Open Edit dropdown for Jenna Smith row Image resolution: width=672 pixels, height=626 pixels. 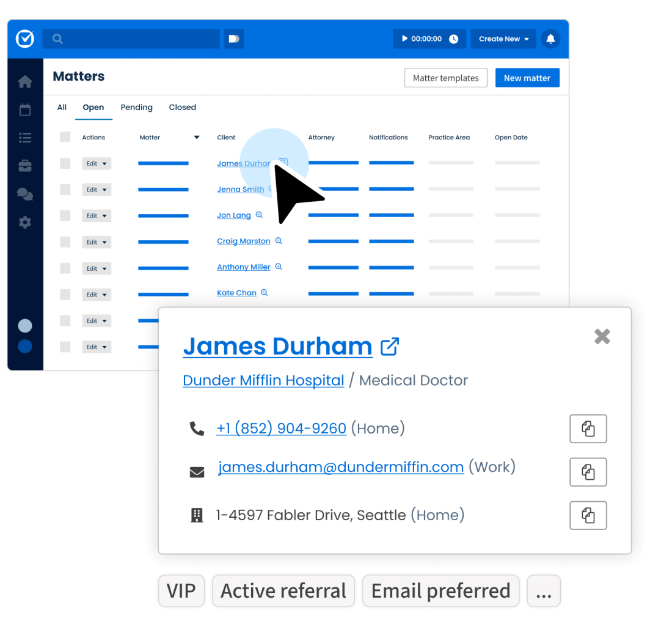(97, 190)
